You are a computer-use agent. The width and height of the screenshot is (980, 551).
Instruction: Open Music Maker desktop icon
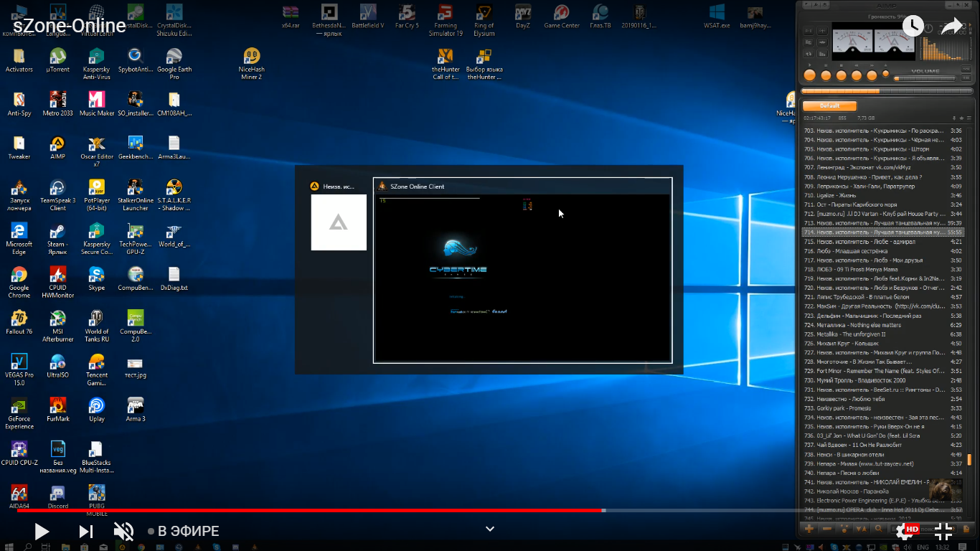pos(96,103)
